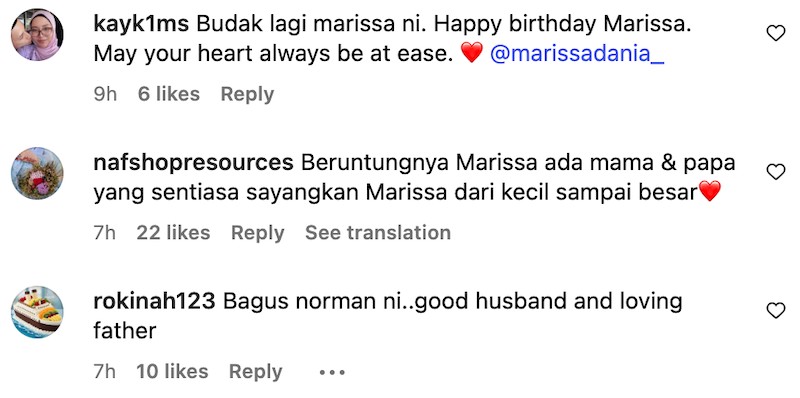See translation of nafshopresources comment
800x398 pixels.
click(x=378, y=233)
